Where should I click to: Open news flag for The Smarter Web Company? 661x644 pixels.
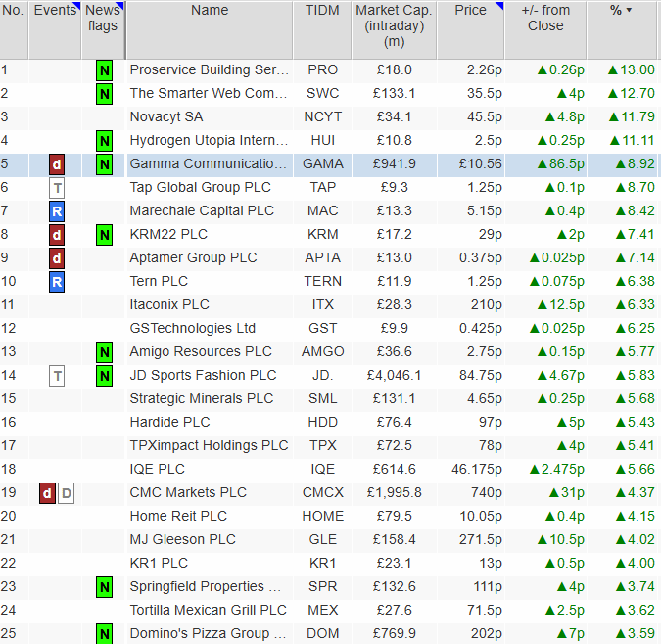click(x=104, y=94)
